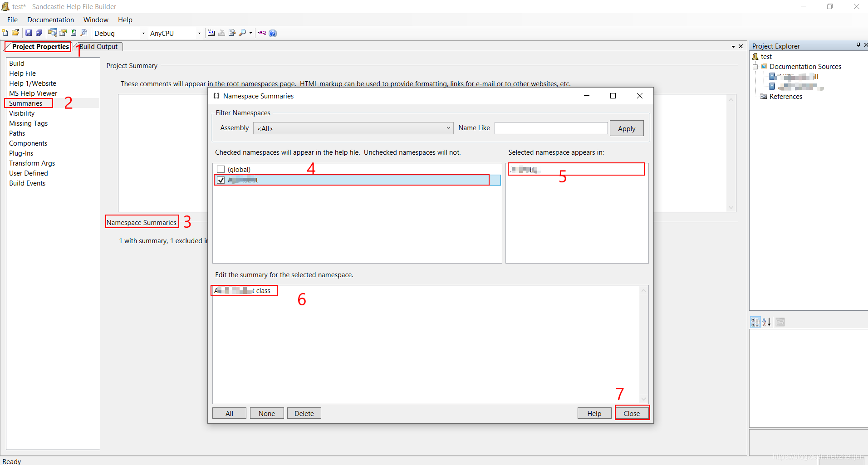Viewport: 868px width, 465px height.
Task: Switch to the Project Properties tab
Action: 40,46
